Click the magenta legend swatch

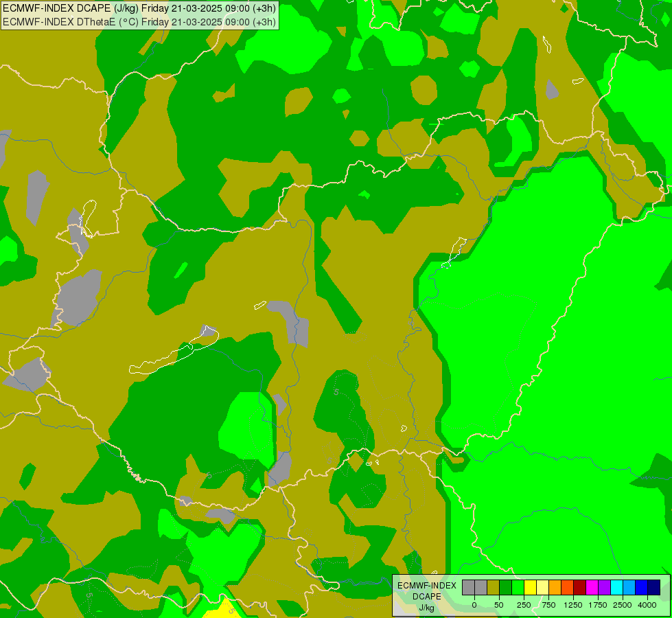[x=592, y=588]
